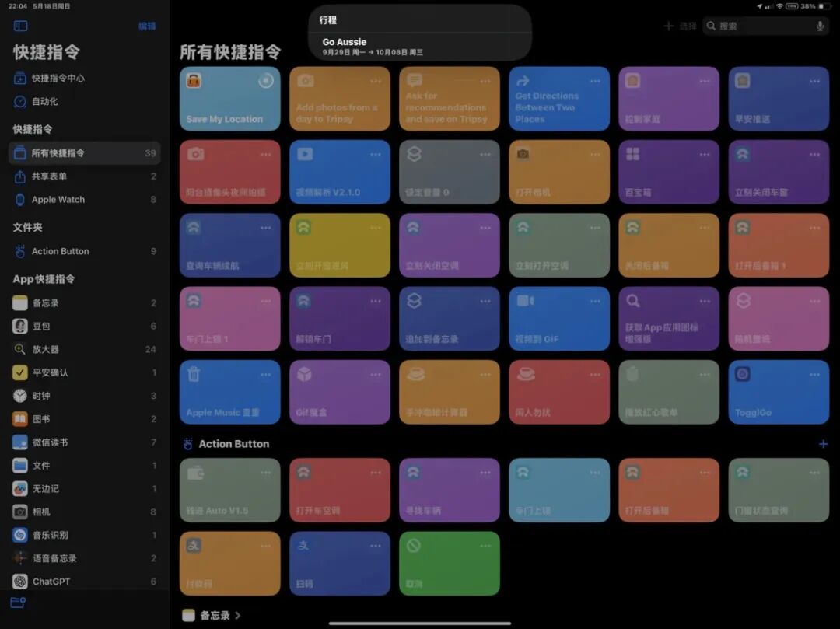Tap the new folder icon below sidebar

tap(18, 603)
